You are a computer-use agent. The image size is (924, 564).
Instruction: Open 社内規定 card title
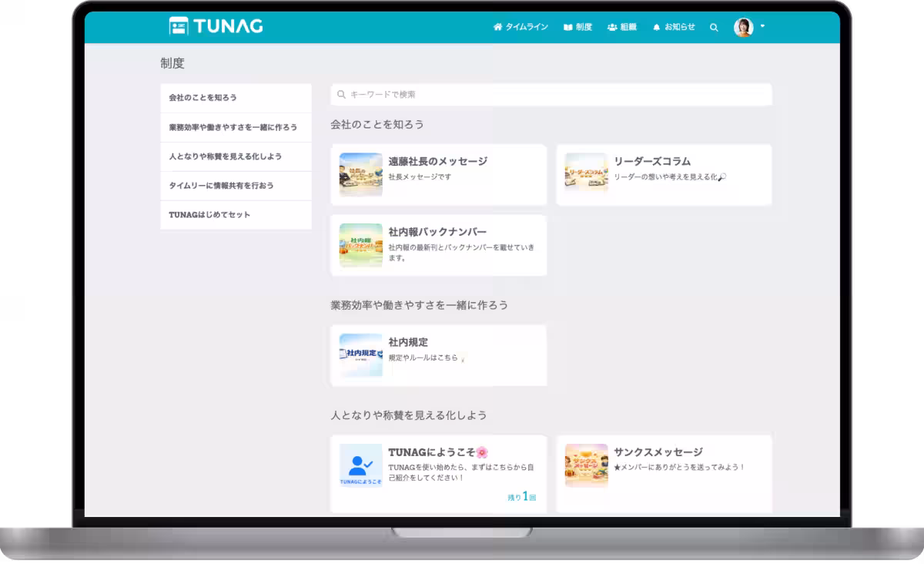[408, 341]
